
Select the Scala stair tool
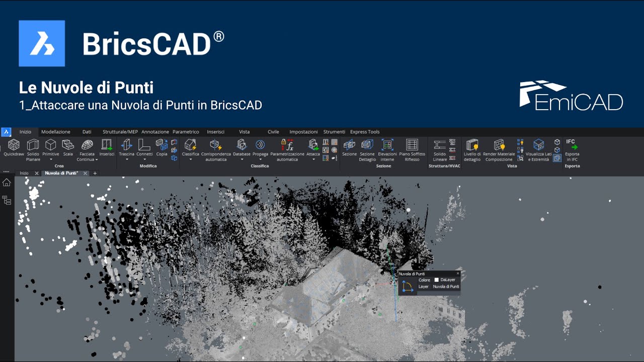[68, 148]
